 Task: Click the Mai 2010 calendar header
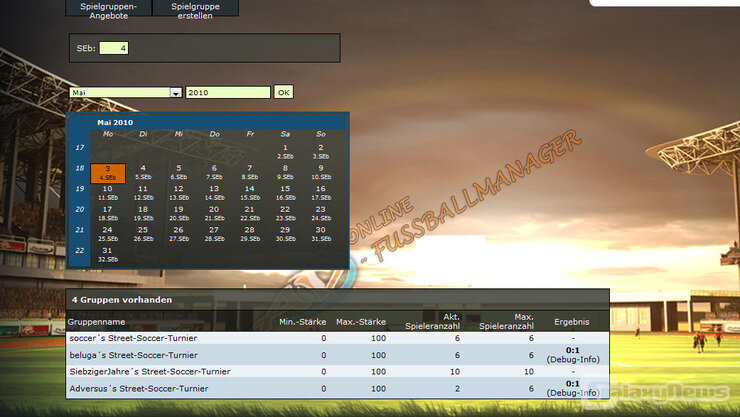(x=115, y=123)
